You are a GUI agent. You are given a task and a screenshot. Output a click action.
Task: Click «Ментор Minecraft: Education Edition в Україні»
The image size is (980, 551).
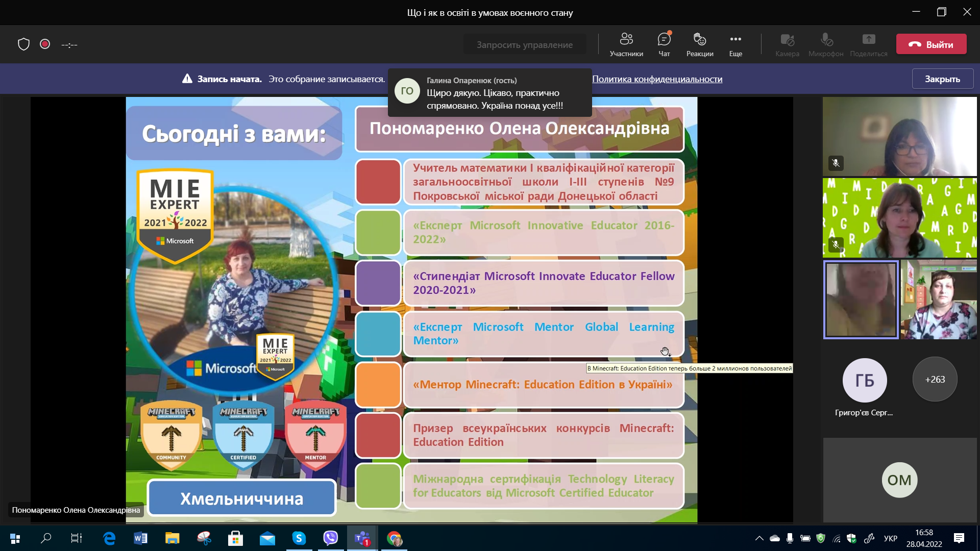click(x=543, y=385)
